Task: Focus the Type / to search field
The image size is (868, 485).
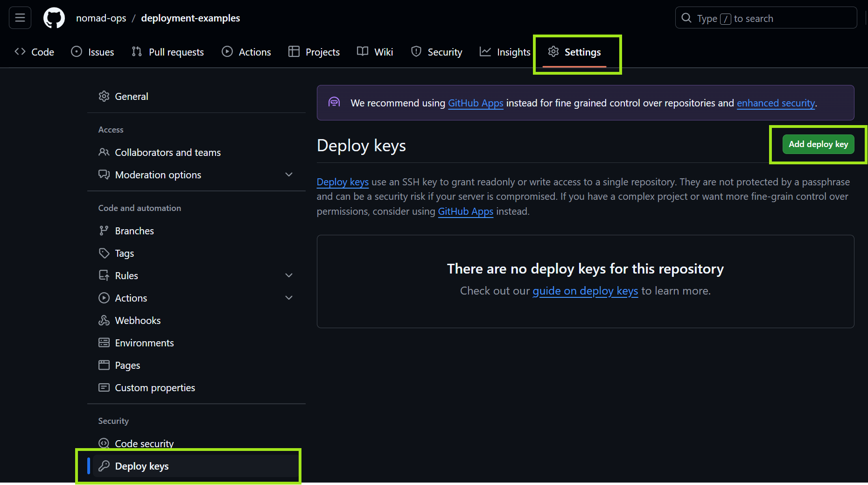Action: (x=766, y=18)
